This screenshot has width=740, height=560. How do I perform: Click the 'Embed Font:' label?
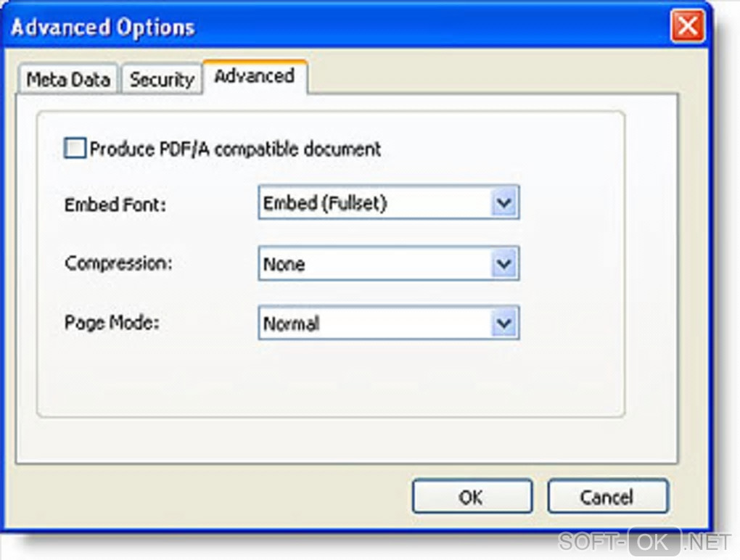(115, 205)
